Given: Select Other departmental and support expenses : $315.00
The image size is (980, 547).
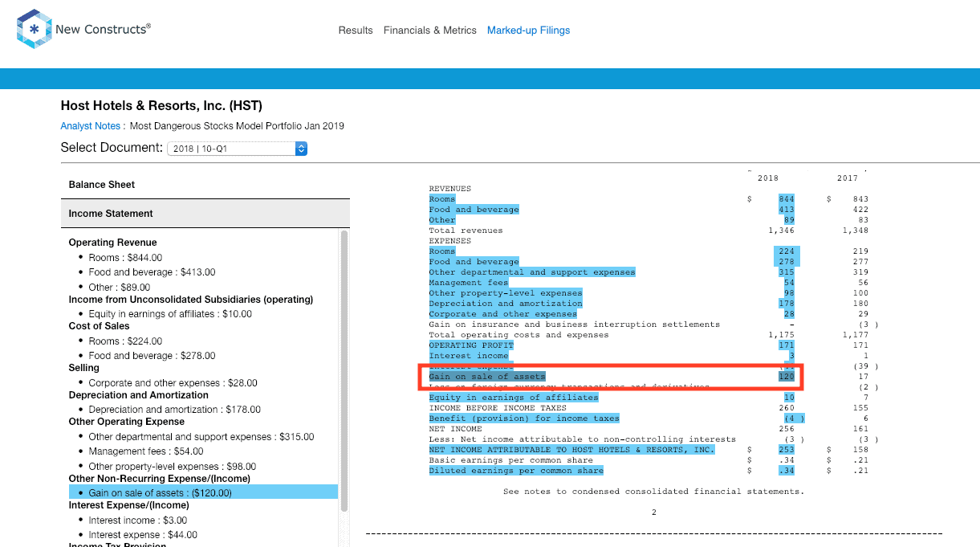Looking at the screenshot, I should 201,437.
